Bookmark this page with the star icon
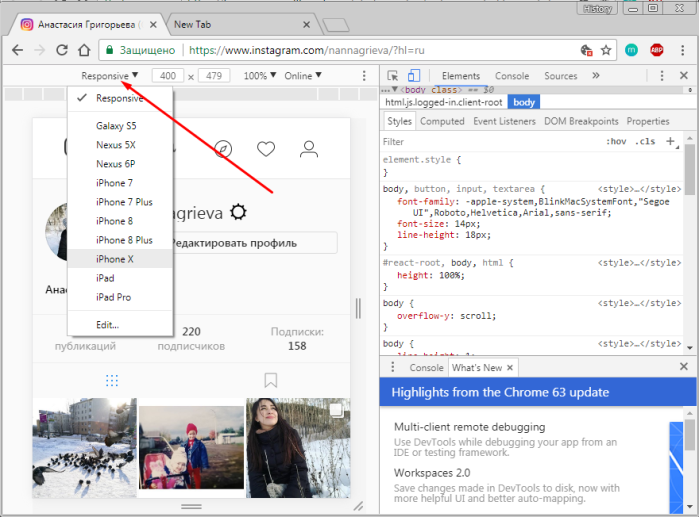The height and width of the screenshot is (517, 699). tap(606, 50)
